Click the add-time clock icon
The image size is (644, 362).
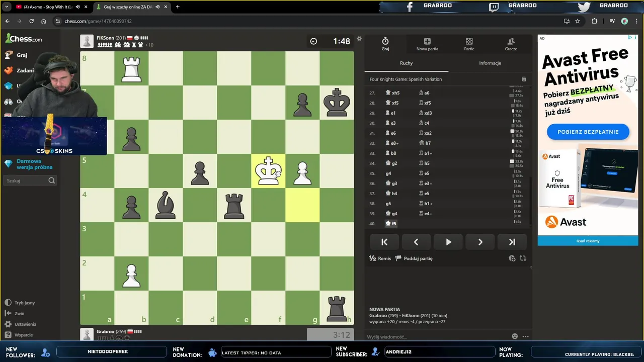point(512,258)
